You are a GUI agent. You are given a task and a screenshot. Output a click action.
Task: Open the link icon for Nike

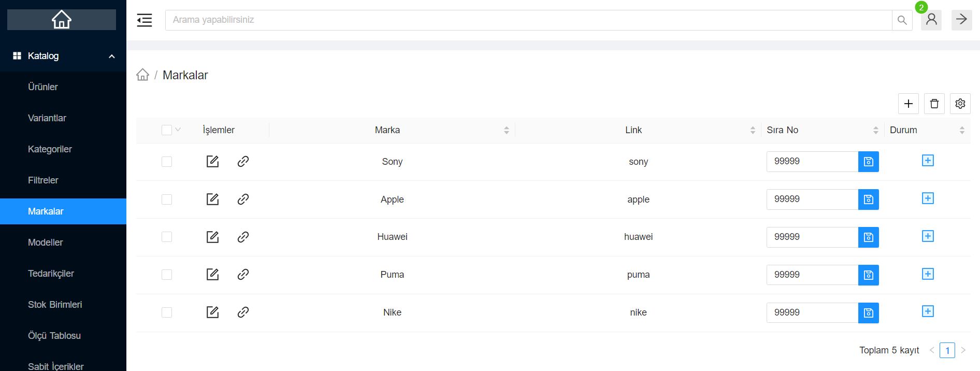(243, 312)
